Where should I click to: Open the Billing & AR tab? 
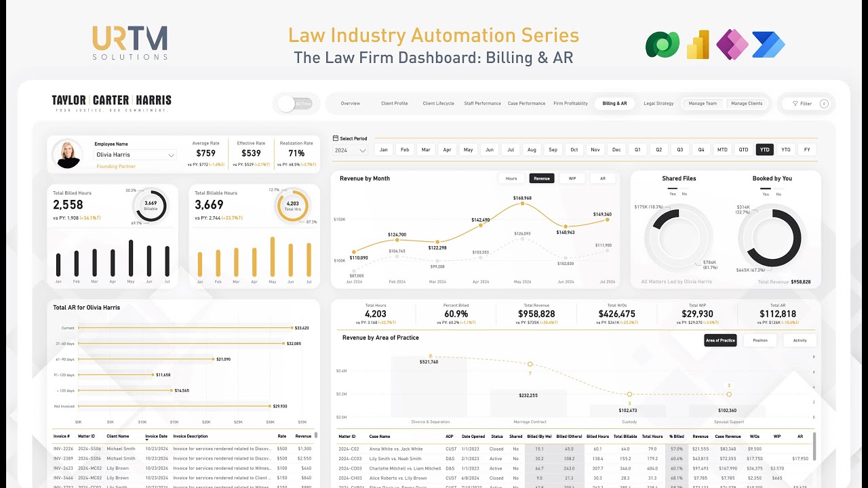(x=614, y=104)
